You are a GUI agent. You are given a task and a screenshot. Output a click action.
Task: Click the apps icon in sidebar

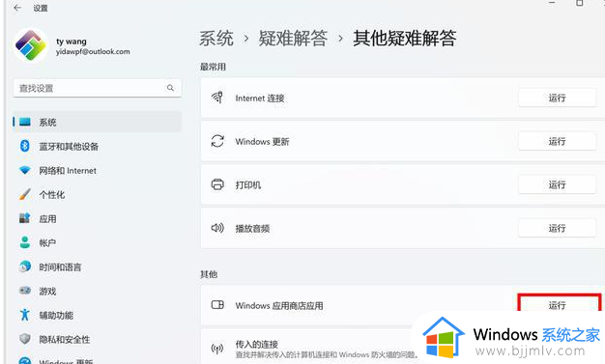click(x=25, y=218)
